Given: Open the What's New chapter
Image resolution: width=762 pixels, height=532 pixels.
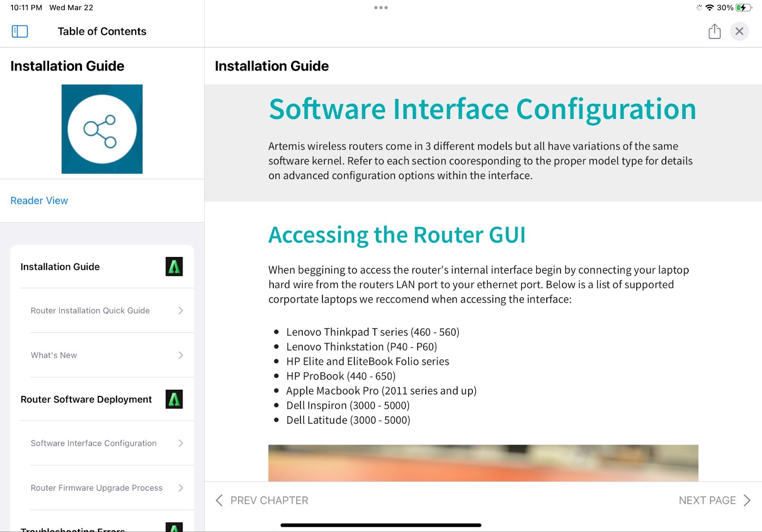Looking at the screenshot, I should click(107, 355).
